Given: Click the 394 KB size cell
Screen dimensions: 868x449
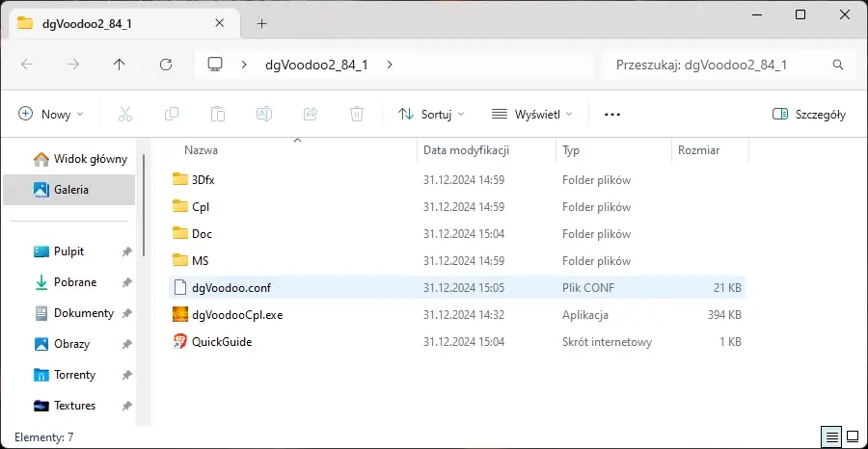Looking at the screenshot, I should [x=724, y=315].
